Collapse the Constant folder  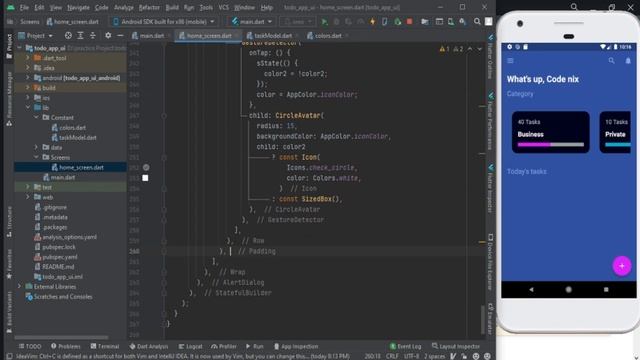tap(36, 118)
